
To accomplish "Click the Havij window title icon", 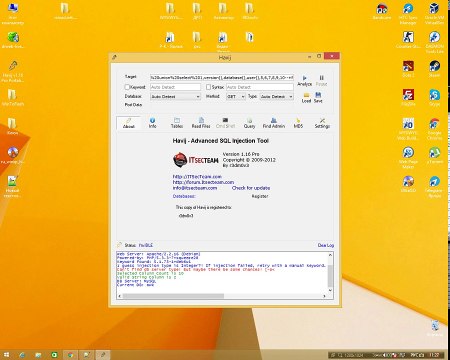I will pos(114,57).
